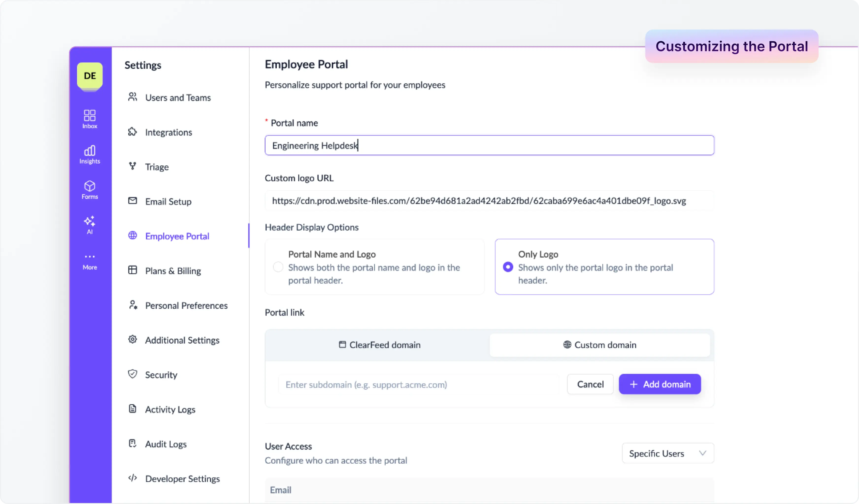859x504 pixels.
Task: Click the Add domain button
Action: (660, 384)
